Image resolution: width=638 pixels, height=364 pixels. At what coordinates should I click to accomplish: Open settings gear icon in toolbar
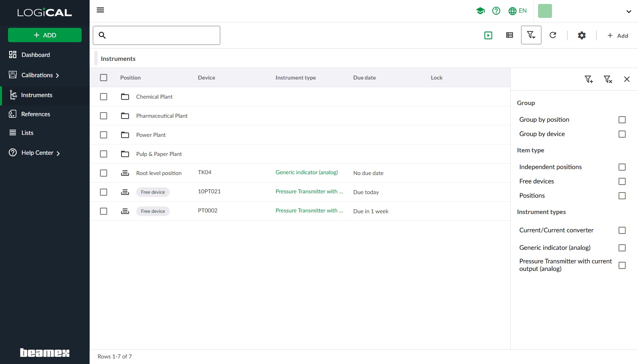pos(581,35)
